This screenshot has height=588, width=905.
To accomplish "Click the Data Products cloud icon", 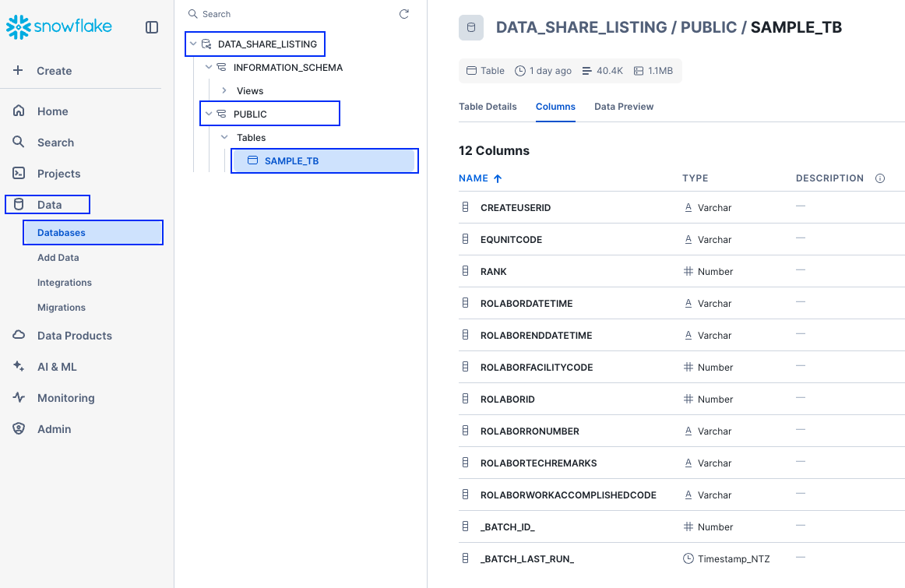I will [x=19, y=335].
